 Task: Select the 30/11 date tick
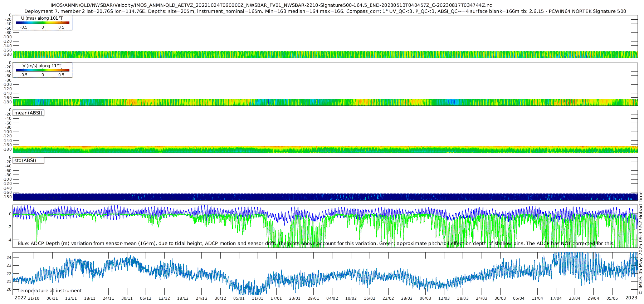[x=127, y=298]
